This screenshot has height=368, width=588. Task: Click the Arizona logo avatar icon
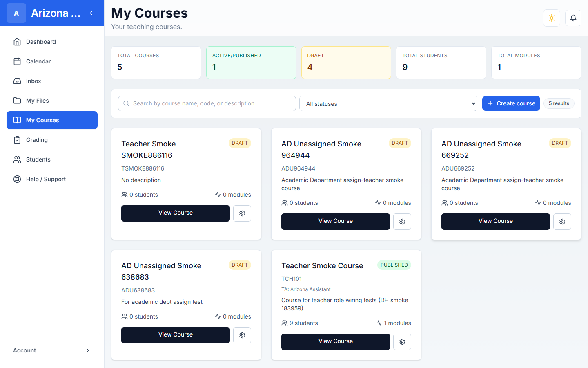point(16,13)
